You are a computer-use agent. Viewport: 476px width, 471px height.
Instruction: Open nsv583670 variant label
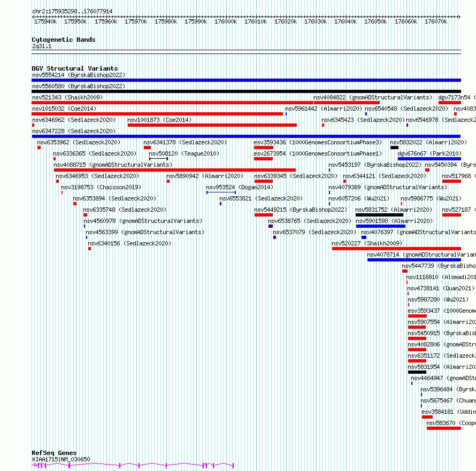tap(451, 423)
